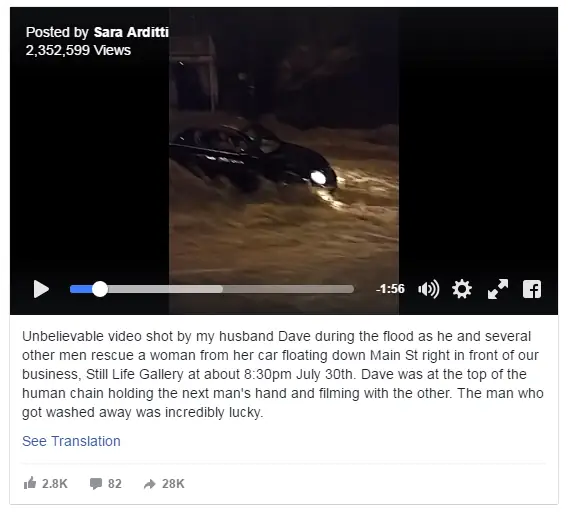Click the -1:56 remaining time display
This screenshot has height=515, width=568.
click(x=390, y=289)
